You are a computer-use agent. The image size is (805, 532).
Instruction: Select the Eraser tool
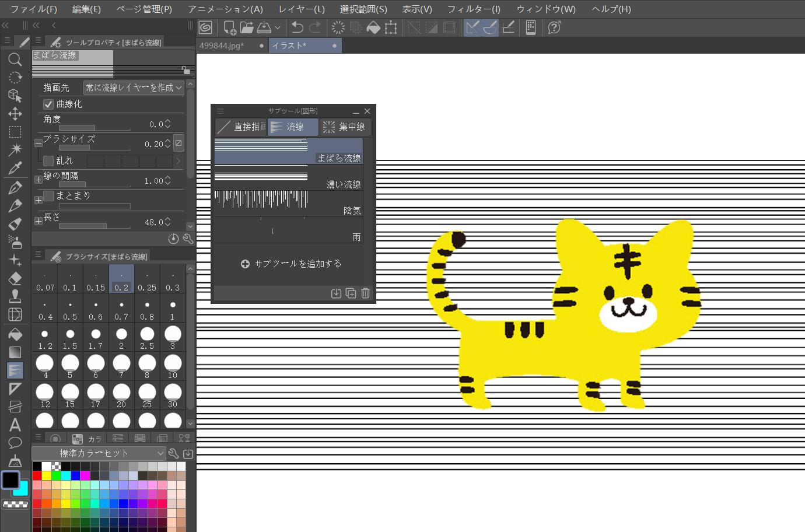(x=15, y=279)
